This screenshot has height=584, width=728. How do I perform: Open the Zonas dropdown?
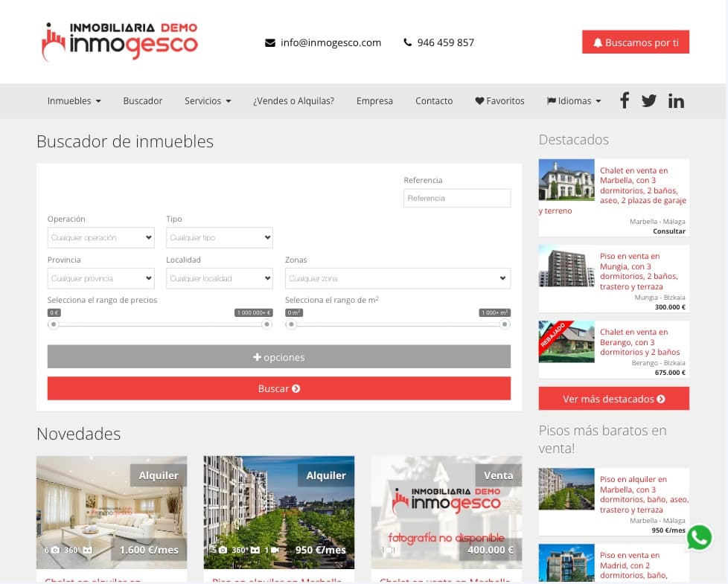(x=397, y=278)
